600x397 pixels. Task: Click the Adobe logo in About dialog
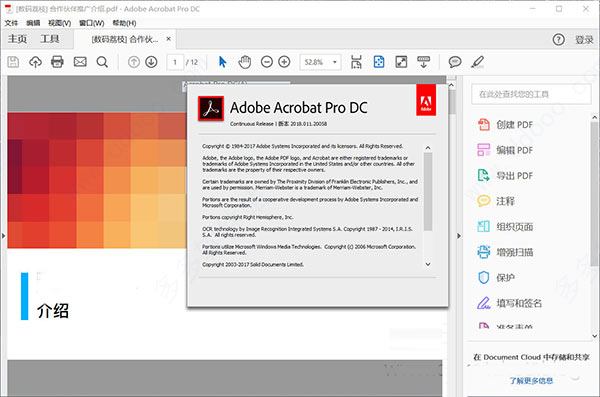[x=426, y=100]
